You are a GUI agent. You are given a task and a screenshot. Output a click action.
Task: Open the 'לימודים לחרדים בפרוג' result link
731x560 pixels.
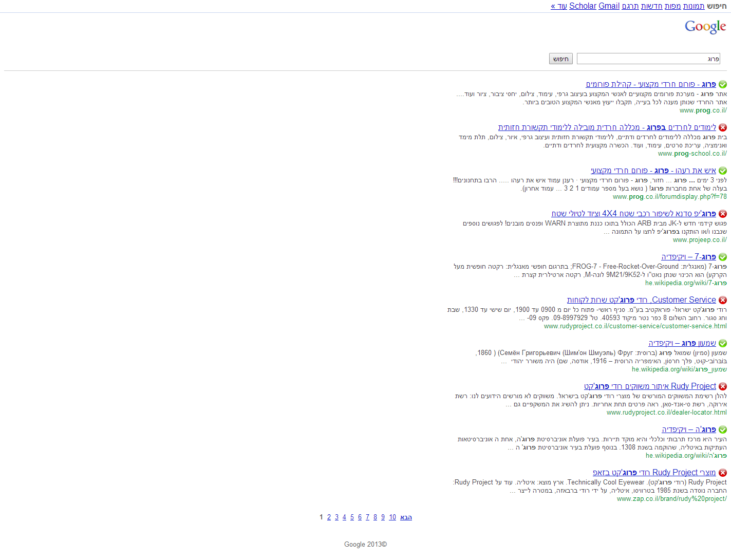coord(607,127)
